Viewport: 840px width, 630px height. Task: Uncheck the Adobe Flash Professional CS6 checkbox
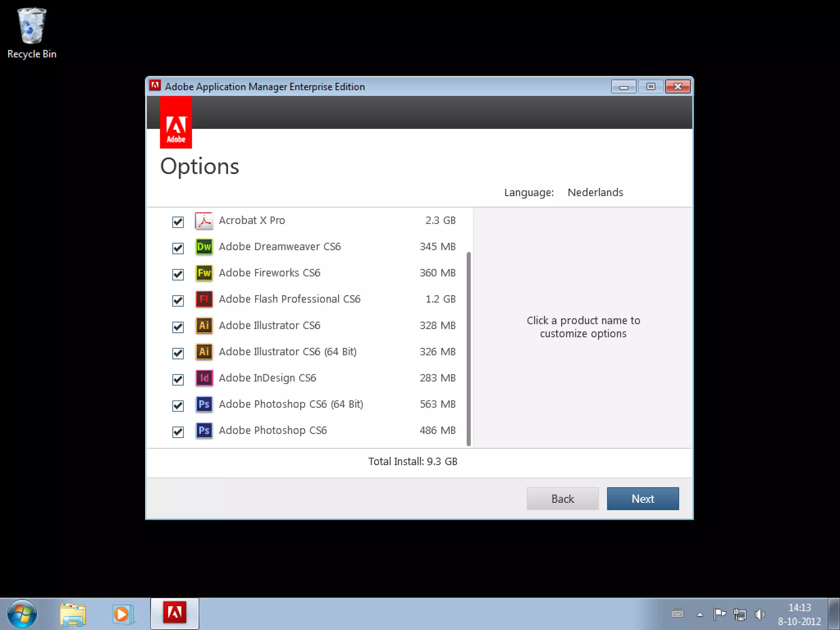click(x=178, y=301)
